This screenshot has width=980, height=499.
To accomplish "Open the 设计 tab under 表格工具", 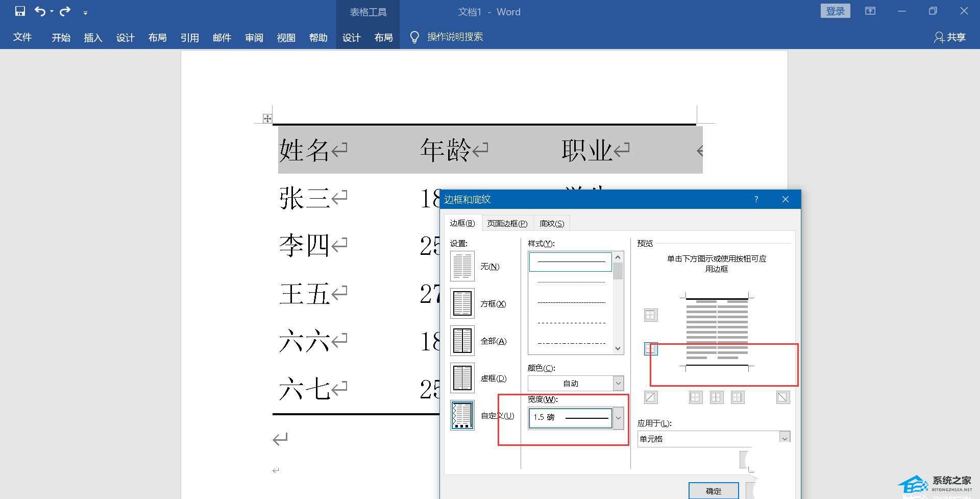I will point(351,37).
